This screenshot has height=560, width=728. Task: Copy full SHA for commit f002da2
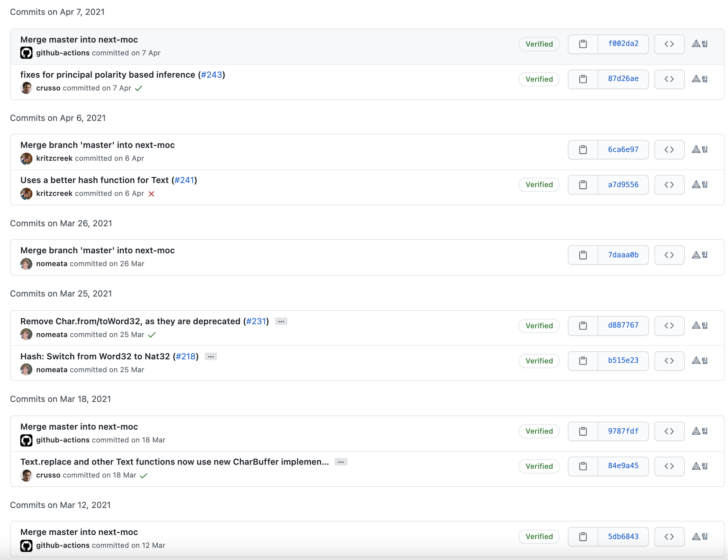point(583,44)
